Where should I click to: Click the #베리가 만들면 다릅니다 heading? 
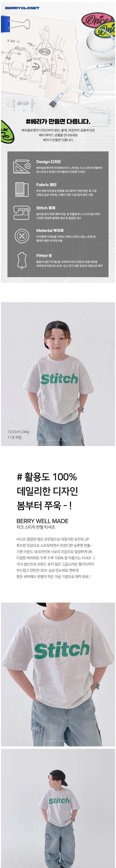tap(58, 121)
